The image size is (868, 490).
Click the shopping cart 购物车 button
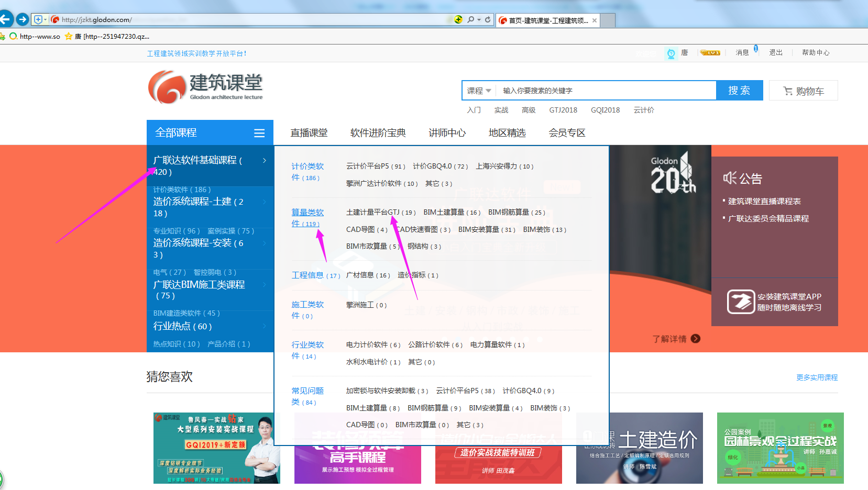coord(803,91)
